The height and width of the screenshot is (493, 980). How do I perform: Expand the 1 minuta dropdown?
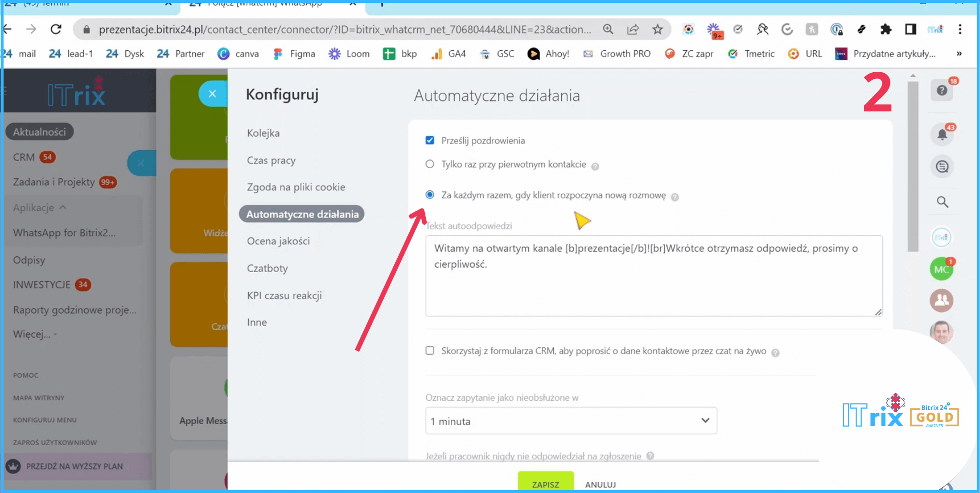pos(570,421)
